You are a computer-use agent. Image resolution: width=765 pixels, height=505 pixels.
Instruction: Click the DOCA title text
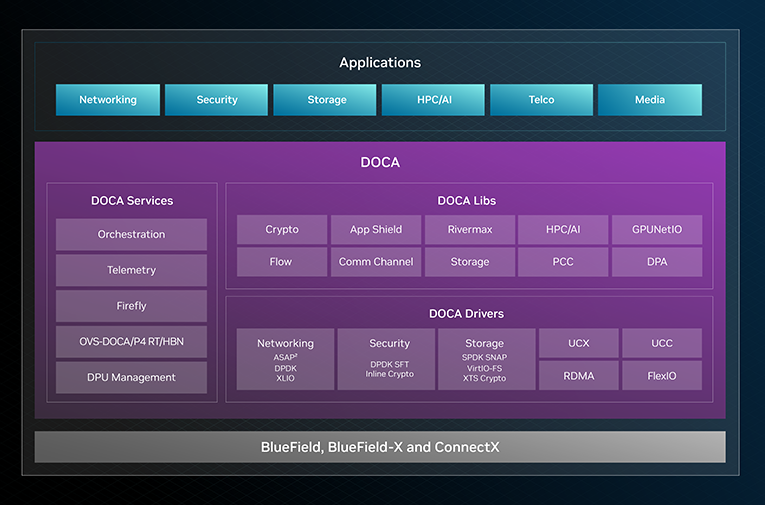[x=380, y=162]
